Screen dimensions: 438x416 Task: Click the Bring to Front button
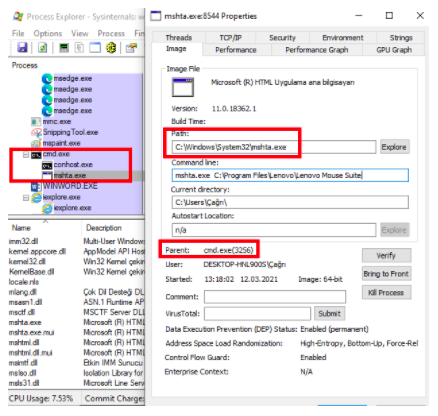coord(386,274)
